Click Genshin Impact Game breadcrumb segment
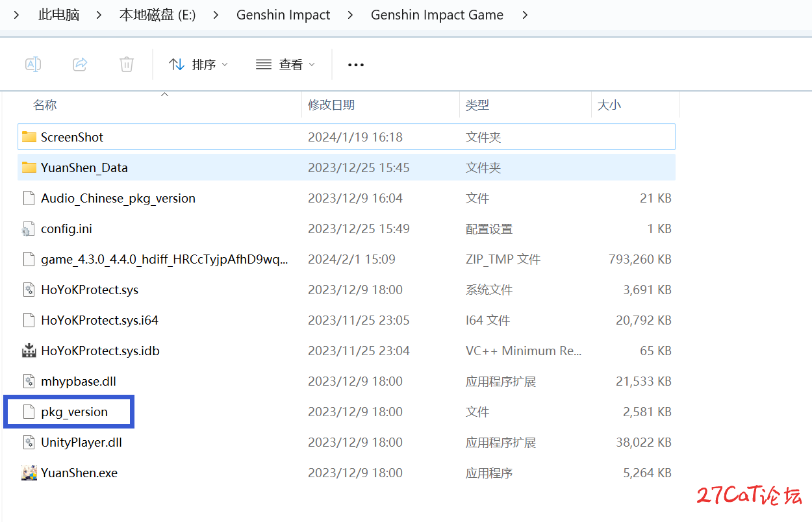Viewport: 812px width, 522px height. [437, 14]
